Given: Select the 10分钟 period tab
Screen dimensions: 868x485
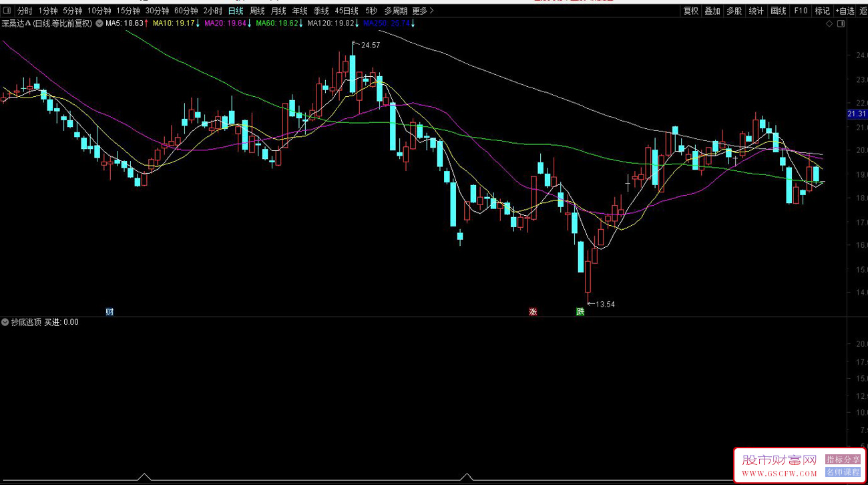Looking at the screenshot, I should (x=99, y=11).
